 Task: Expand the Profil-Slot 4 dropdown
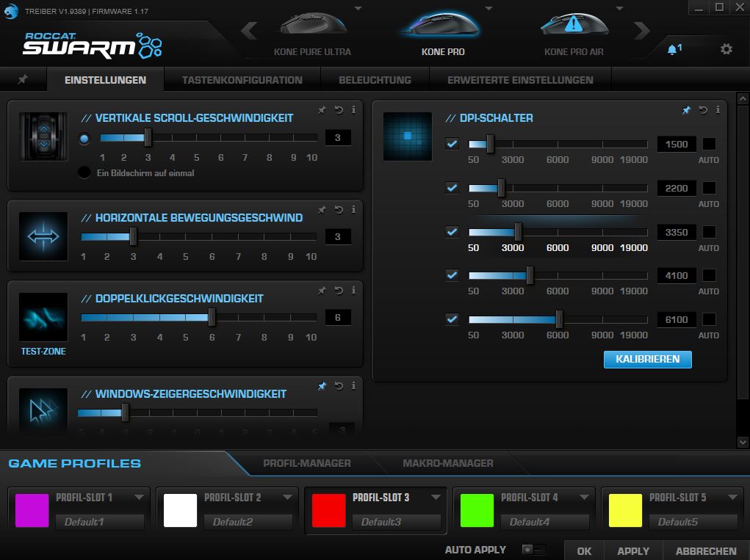583,498
